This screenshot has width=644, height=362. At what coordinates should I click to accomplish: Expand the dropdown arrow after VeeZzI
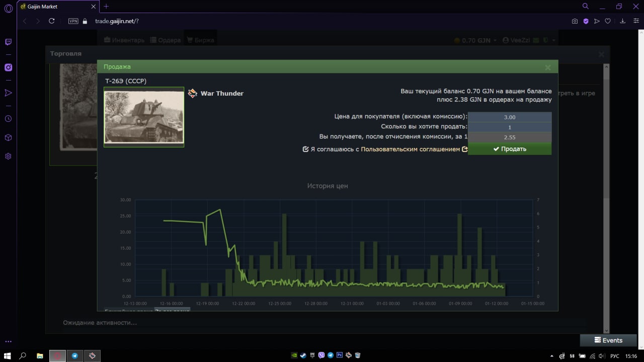point(554,40)
